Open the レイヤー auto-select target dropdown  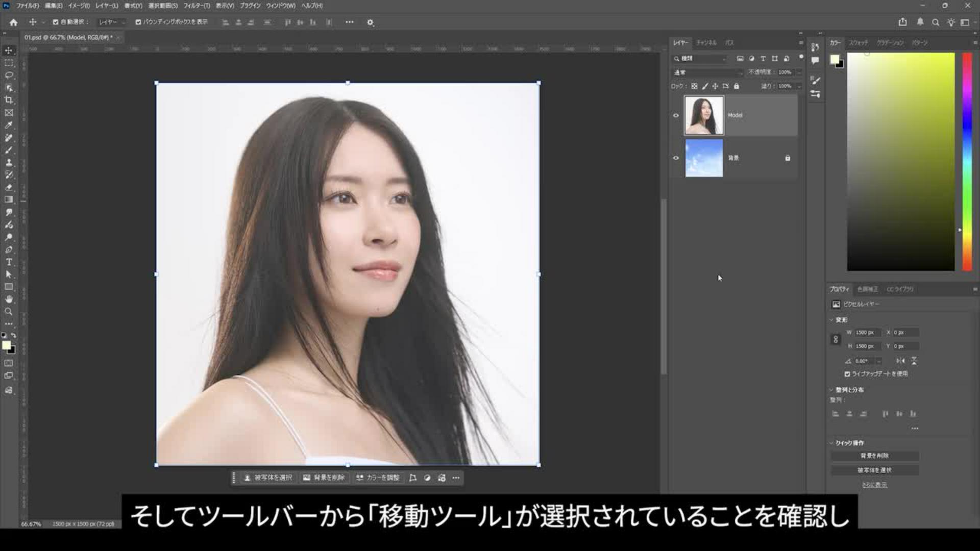112,22
